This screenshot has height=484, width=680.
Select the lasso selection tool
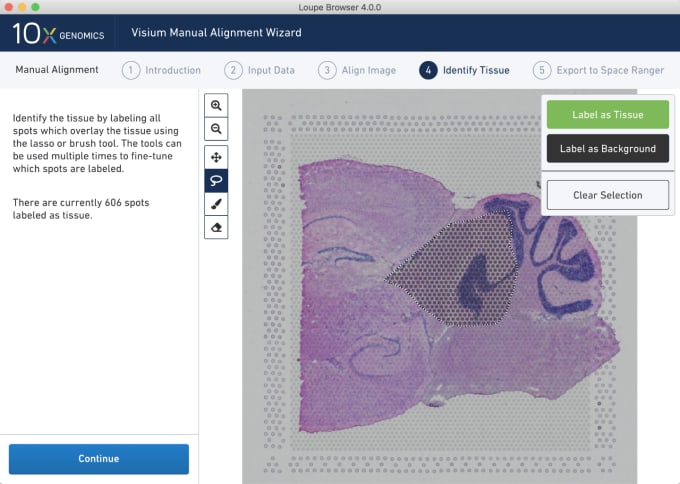216,180
